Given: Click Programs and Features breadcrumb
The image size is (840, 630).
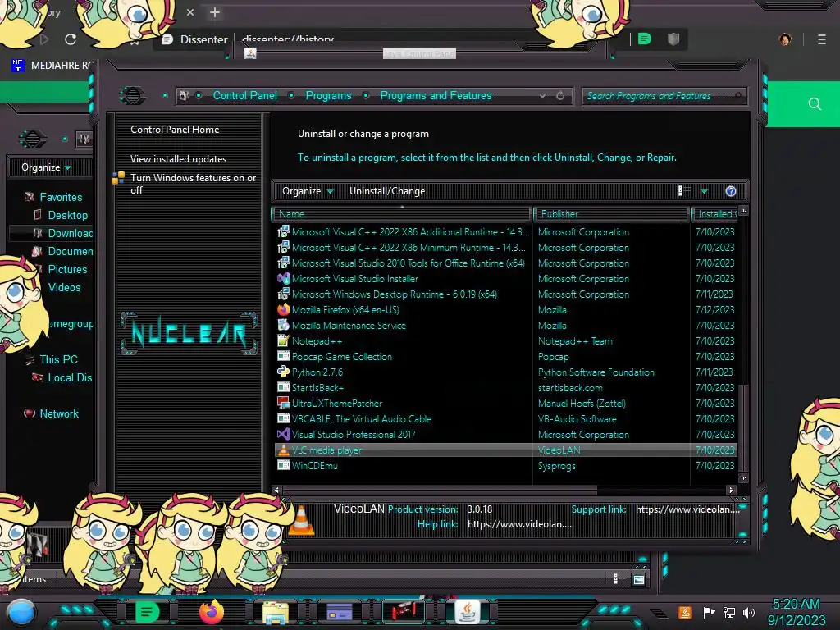Looking at the screenshot, I should tap(436, 96).
